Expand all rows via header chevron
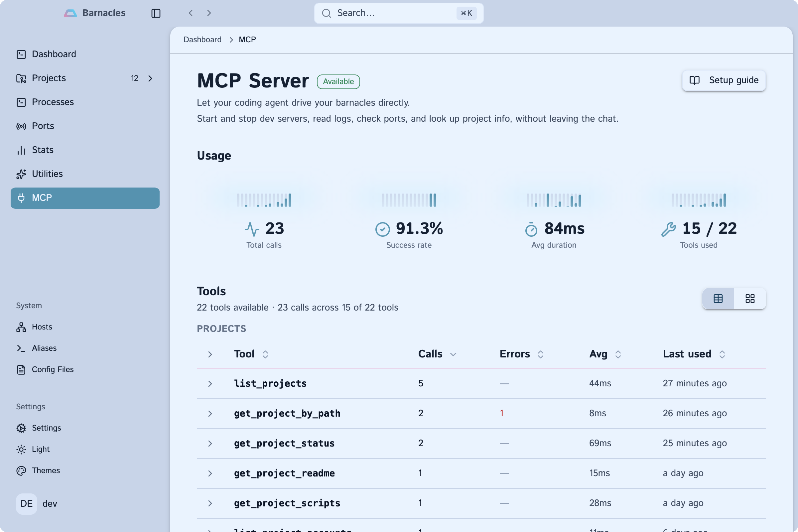This screenshot has width=798, height=532. [210, 354]
